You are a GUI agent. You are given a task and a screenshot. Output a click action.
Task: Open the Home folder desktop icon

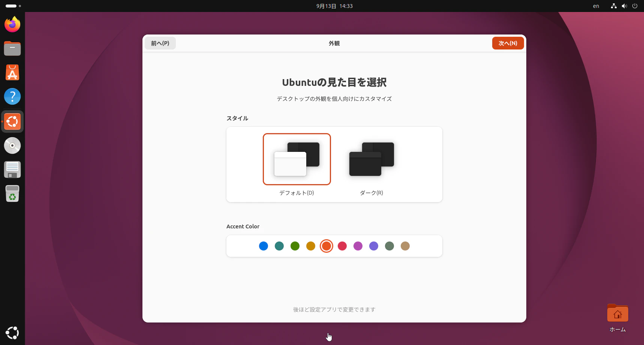tap(618, 318)
